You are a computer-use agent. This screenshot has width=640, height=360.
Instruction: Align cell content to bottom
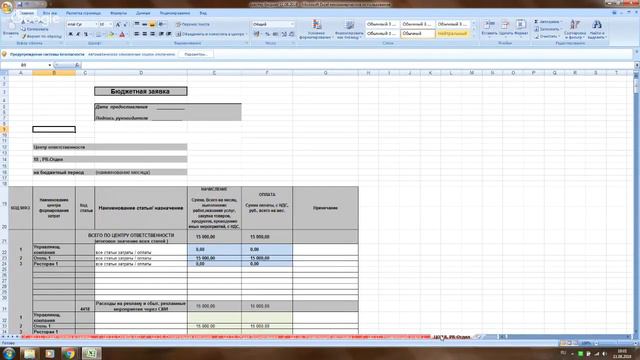(152, 24)
